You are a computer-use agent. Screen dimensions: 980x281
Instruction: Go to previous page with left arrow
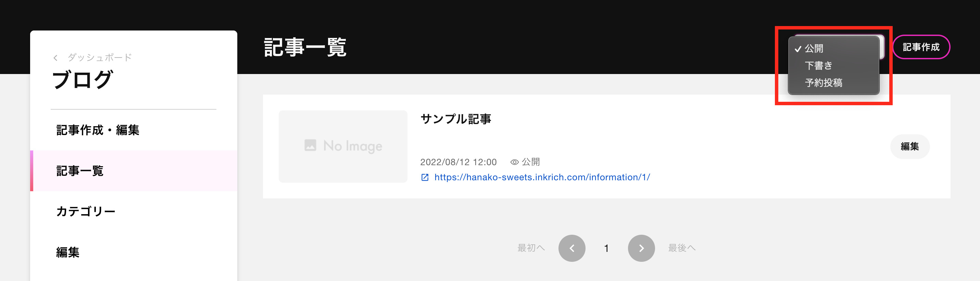pyautogui.click(x=571, y=248)
